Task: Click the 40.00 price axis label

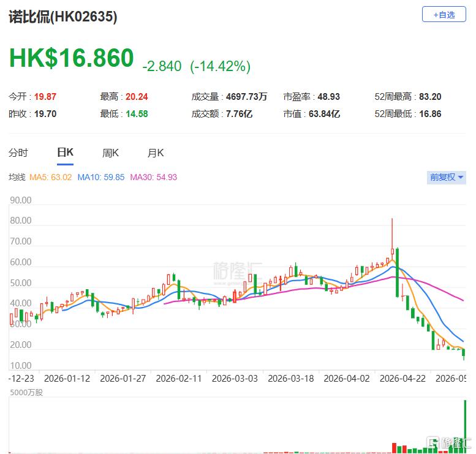Action: pyautogui.click(x=21, y=303)
